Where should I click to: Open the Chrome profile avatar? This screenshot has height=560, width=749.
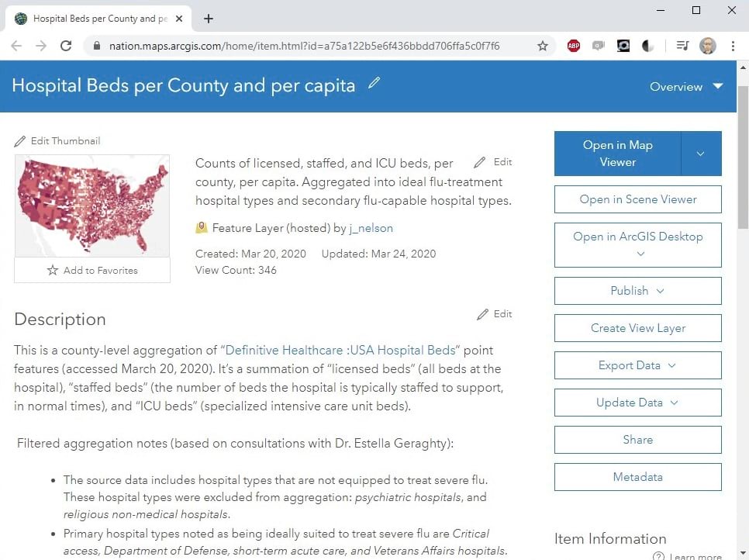(x=707, y=46)
